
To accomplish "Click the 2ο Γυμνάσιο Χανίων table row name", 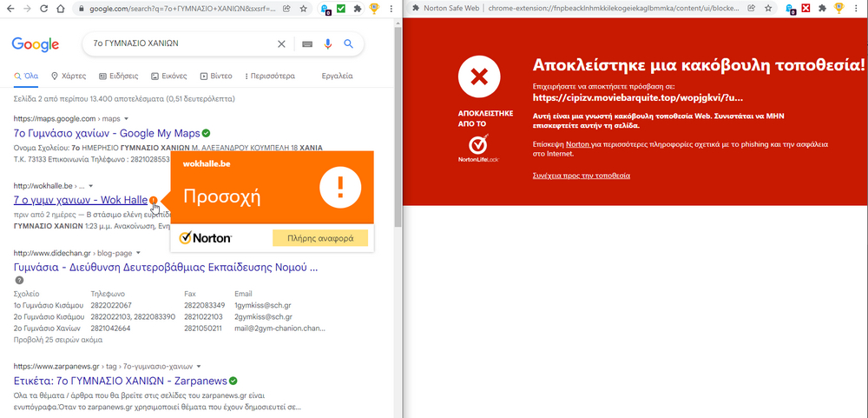I will pyautogui.click(x=47, y=328).
